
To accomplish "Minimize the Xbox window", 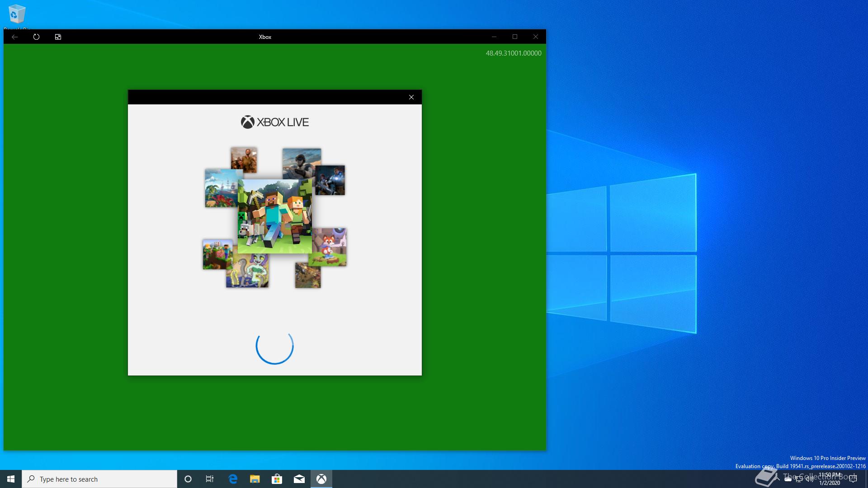I will [494, 37].
